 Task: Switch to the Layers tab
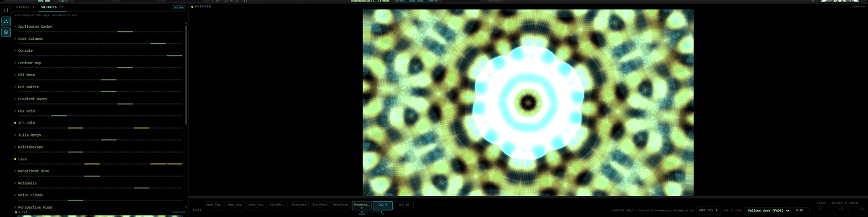click(x=25, y=7)
